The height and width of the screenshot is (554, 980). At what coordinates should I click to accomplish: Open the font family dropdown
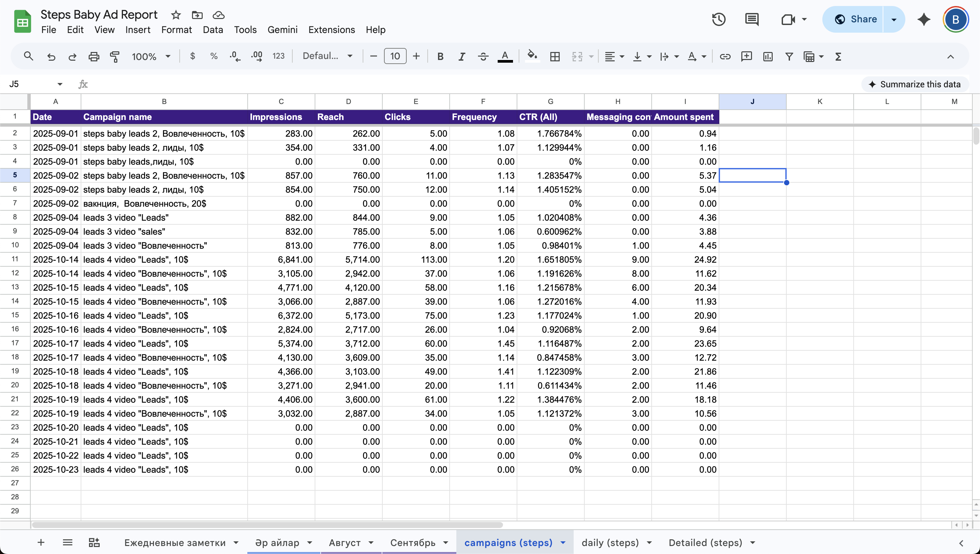(x=327, y=56)
